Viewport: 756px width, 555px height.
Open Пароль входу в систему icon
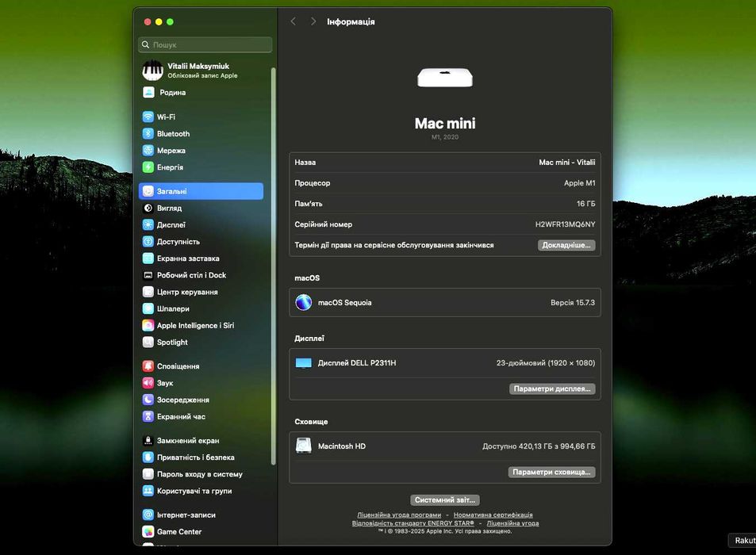[148, 474]
